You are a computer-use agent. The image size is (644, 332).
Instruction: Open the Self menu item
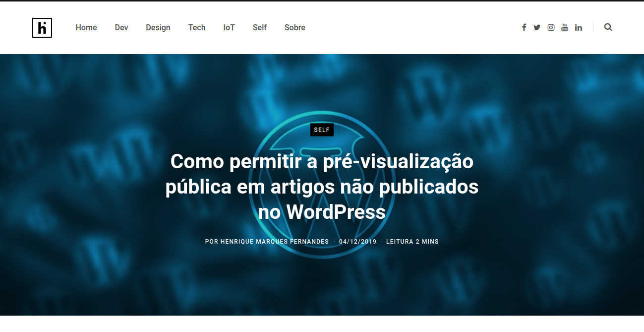pos(260,28)
